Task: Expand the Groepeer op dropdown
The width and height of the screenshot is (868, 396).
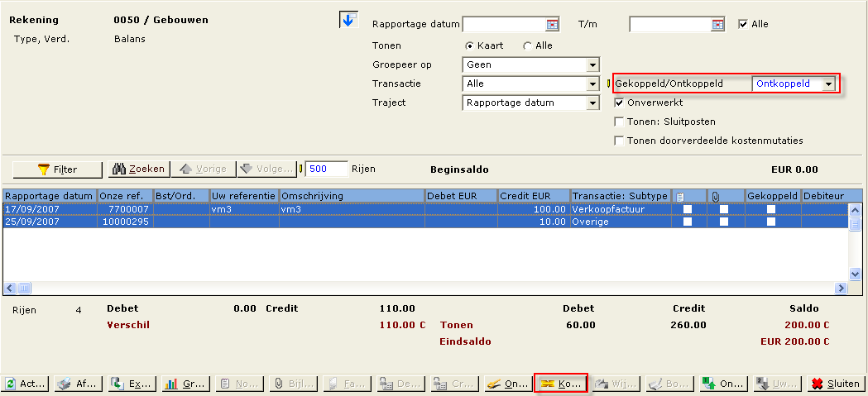Action: tap(592, 65)
